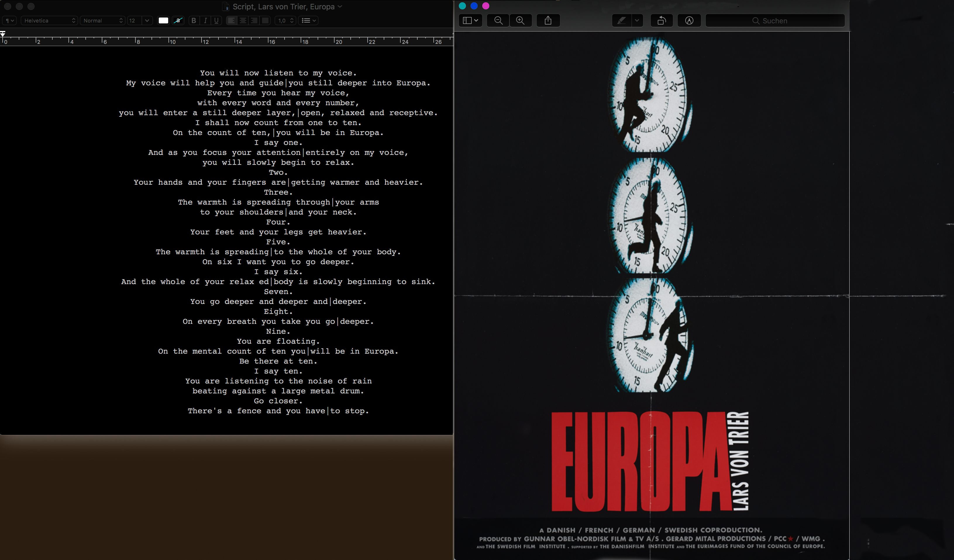
Task: Click the line 'I say ten.'
Action: [x=278, y=371]
